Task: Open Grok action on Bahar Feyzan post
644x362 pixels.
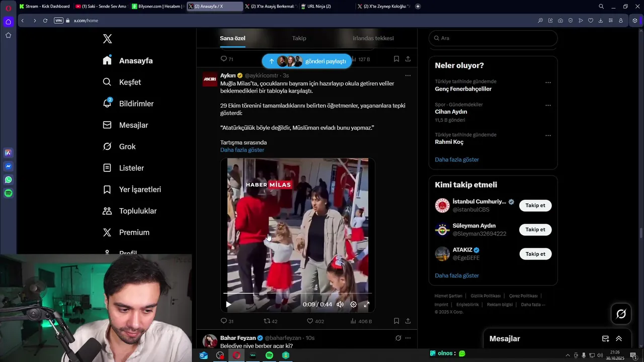Action: pos(398,338)
